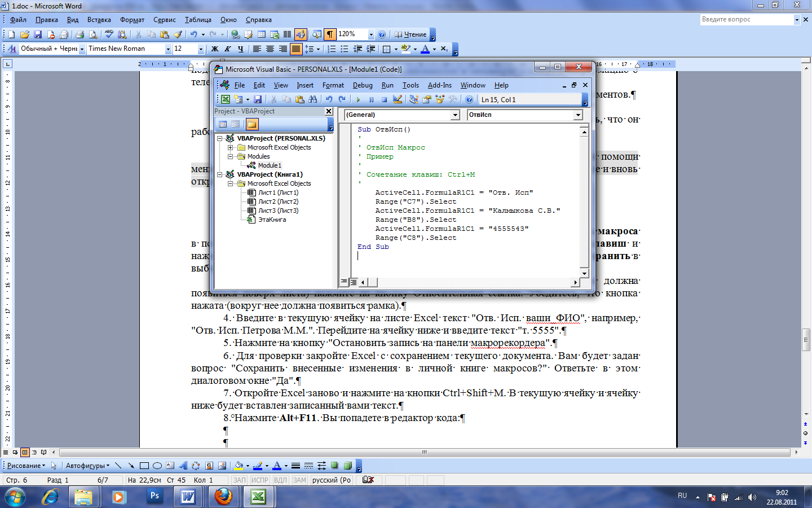The height and width of the screenshot is (508, 812).
Task: Open Таблица menu in Word
Action: point(198,20)
